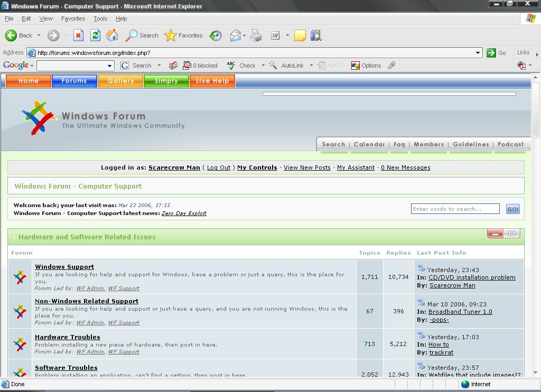Print the page using printer icon
This screenshot has height=392, width=541.
point(256,35)
